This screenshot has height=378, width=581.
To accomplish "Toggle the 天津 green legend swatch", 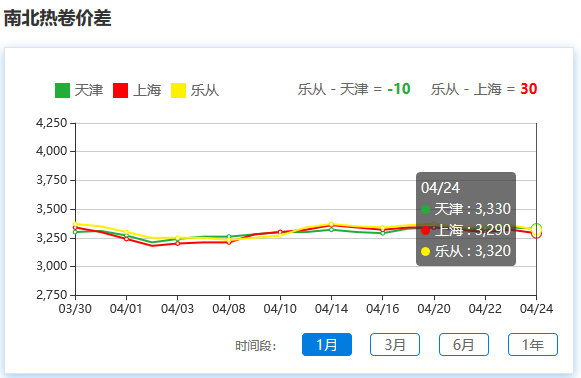I will [62, 90].
